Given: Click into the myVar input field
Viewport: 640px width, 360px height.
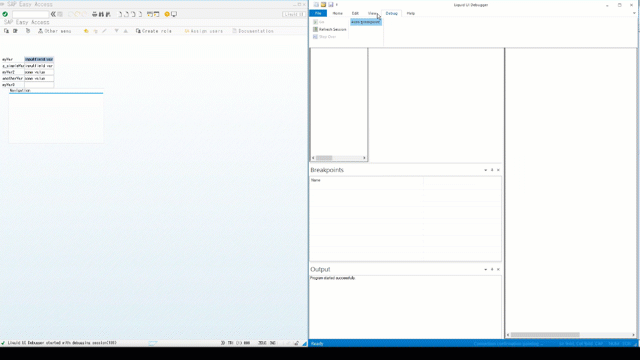Looking at the screenshot, I should click(39, 59).
